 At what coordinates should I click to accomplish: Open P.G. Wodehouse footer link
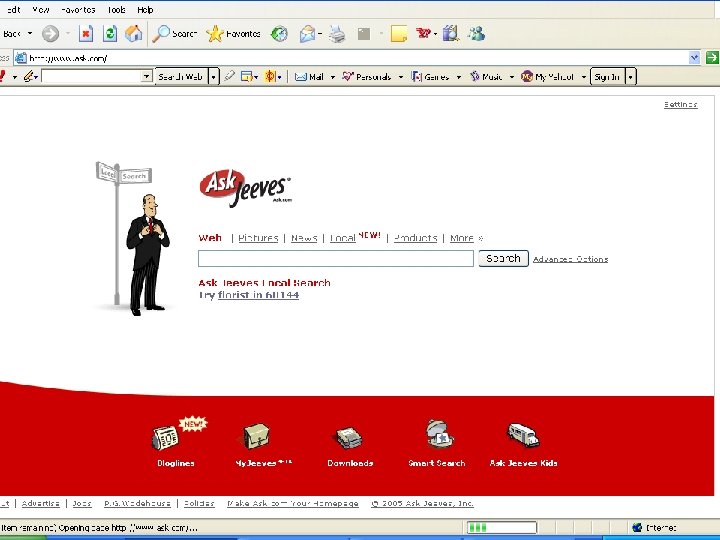tap(137, 503)
